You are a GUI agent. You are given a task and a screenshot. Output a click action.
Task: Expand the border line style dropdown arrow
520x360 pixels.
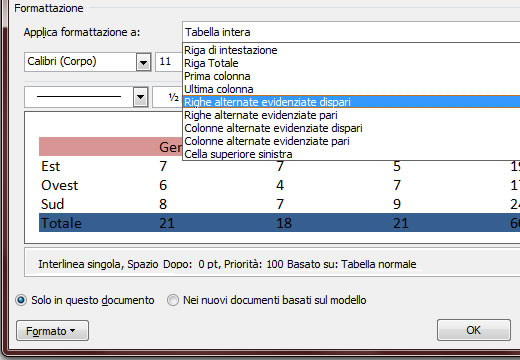click(140, 97)
